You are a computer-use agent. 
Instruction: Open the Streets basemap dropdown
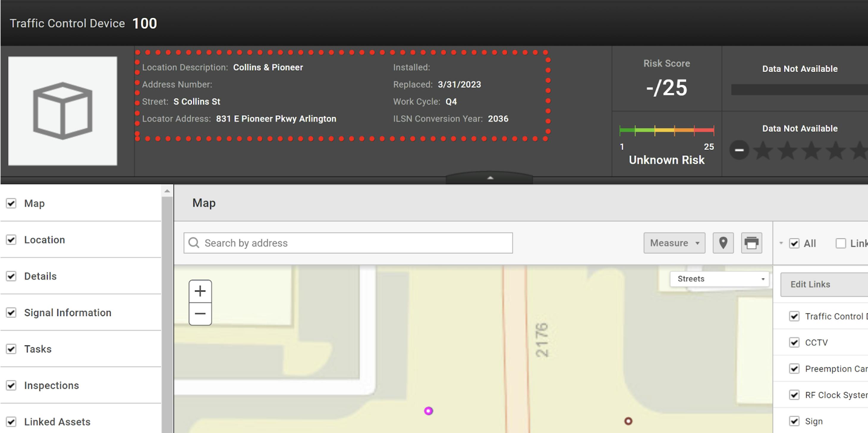(x=719, y=279)
